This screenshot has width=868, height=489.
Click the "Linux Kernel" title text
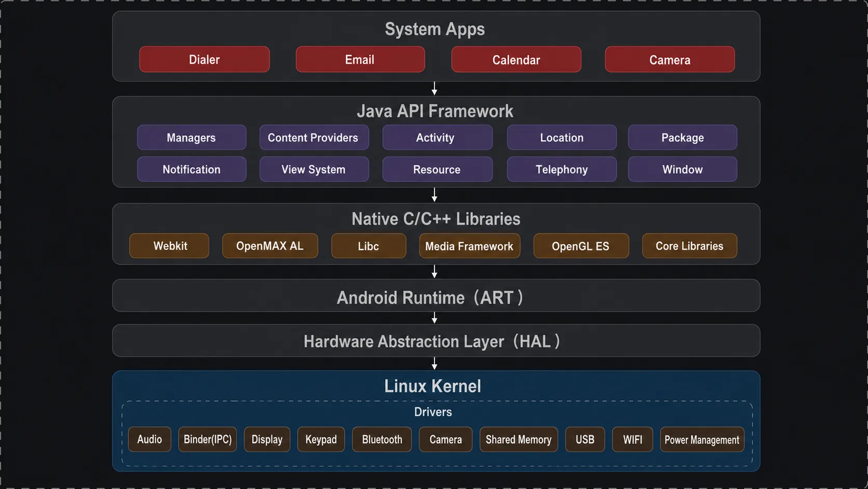433,386
